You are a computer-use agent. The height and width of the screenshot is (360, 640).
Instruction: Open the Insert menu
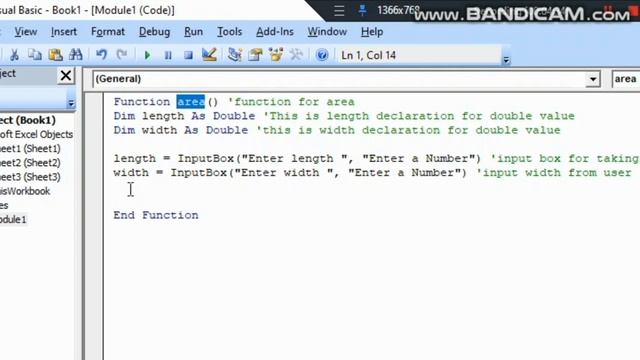64,32
